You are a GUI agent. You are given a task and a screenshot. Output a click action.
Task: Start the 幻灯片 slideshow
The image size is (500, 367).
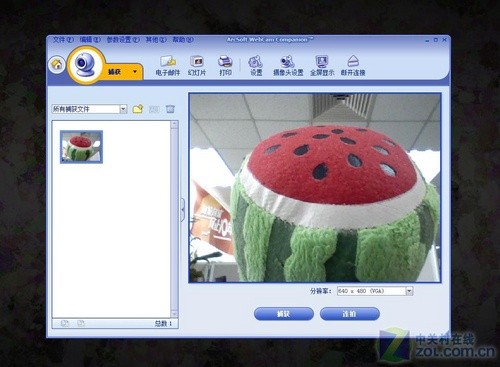[x=197, y=65]
